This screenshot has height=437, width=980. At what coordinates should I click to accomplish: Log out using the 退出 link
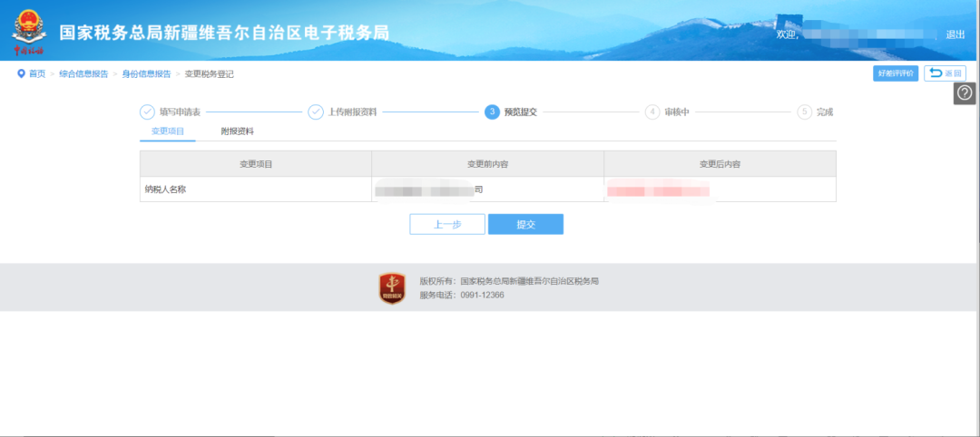click(955, 34)
